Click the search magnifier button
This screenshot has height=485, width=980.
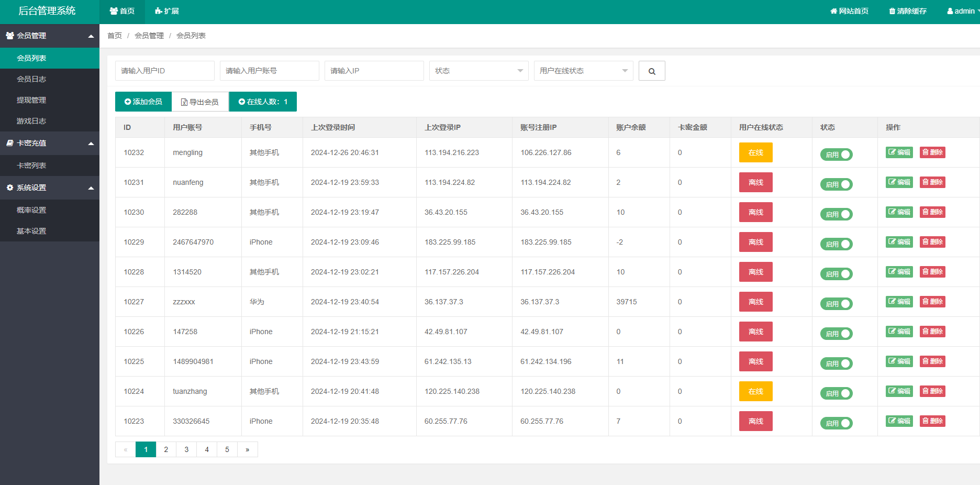point(652,71)
